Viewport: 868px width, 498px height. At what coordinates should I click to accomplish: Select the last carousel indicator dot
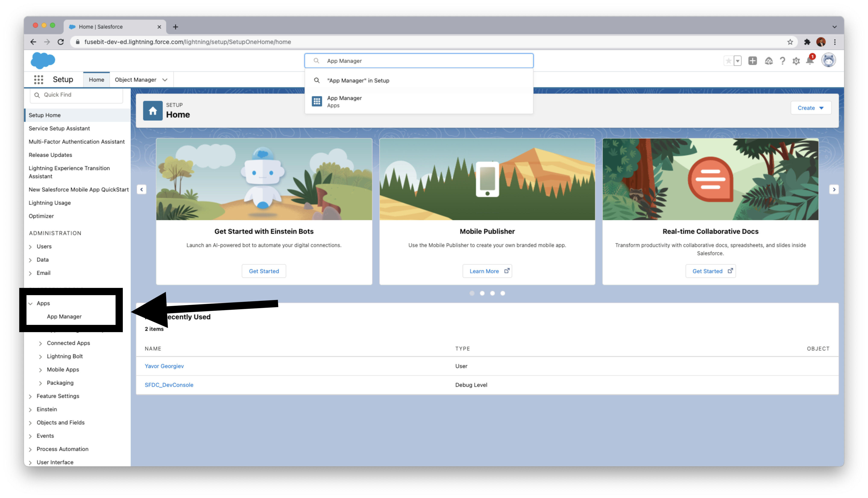tap(503, 293)
